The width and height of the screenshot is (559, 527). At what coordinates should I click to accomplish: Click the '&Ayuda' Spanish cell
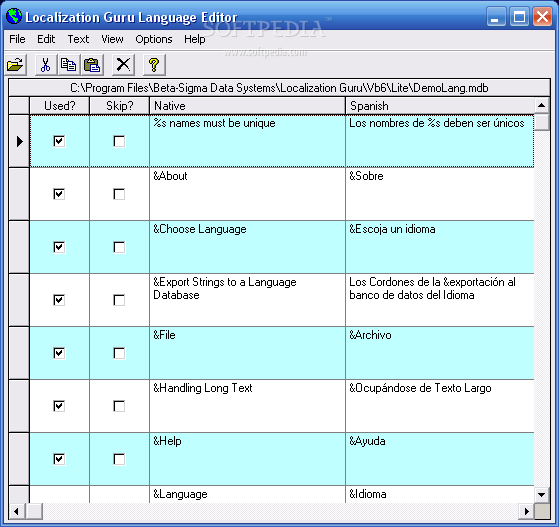(x=440, y=459)
